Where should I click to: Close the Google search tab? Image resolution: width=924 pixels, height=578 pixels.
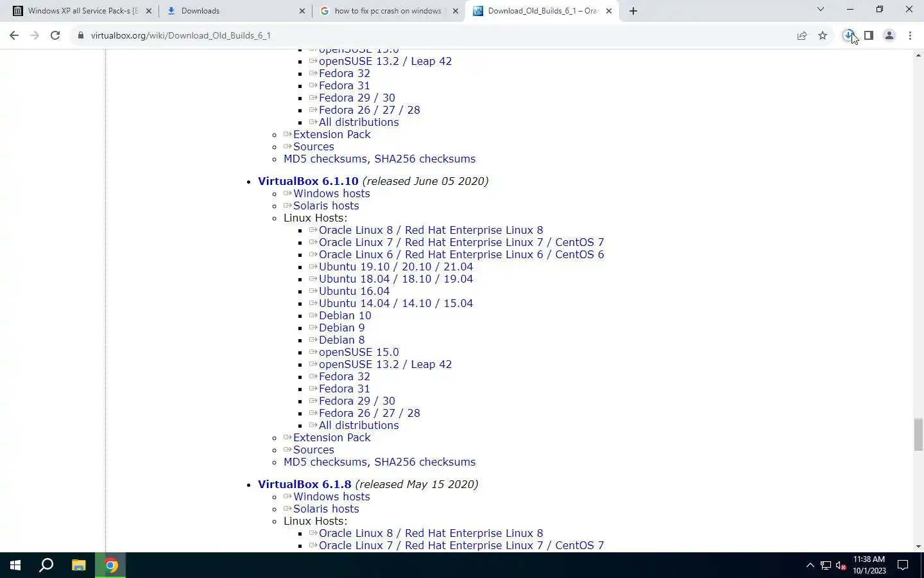(x=455, y=11)
